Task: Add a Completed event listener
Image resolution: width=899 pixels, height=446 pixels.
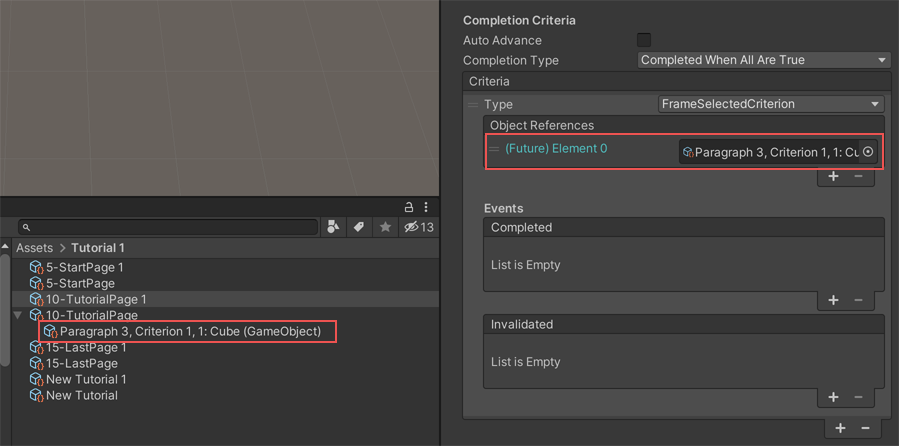Action: point(833,300)
